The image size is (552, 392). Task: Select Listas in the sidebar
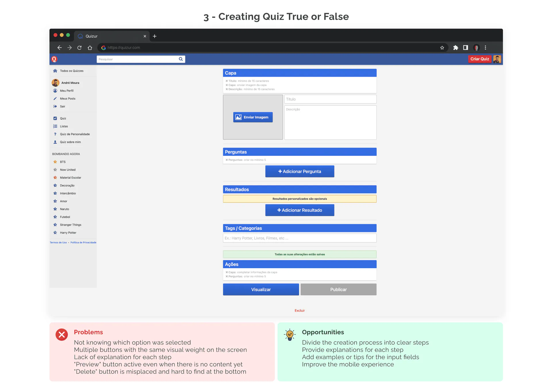tap(64, 126)
